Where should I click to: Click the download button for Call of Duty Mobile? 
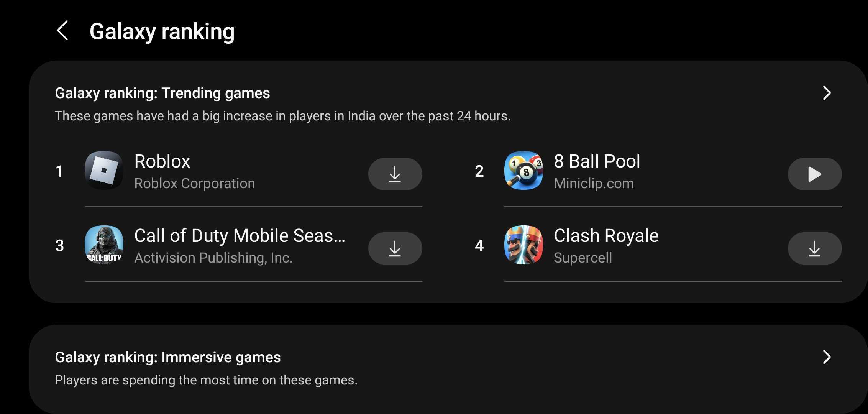395,248
